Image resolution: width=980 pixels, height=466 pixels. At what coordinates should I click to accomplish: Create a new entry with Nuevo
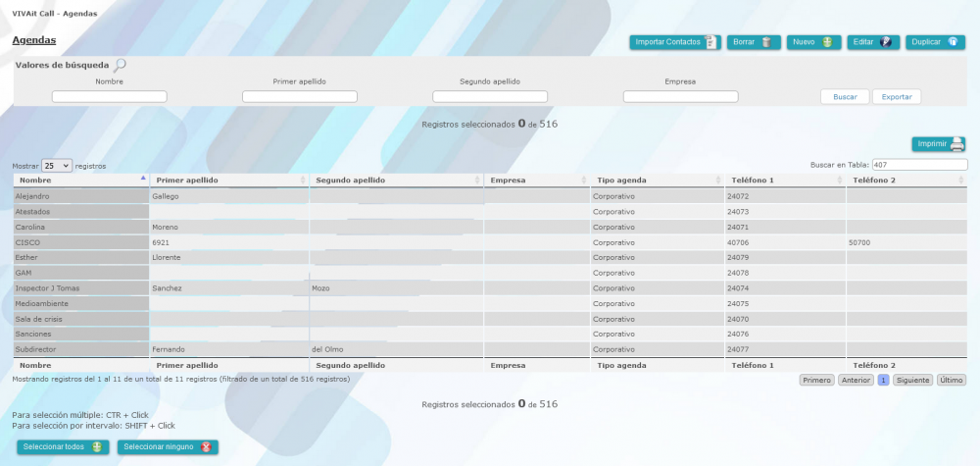(813, 42)
